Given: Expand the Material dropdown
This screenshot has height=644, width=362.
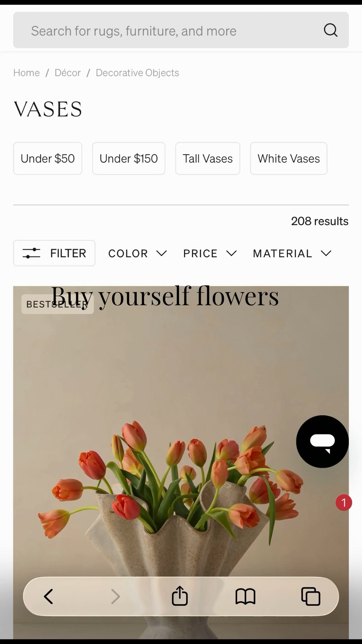Looking at the screenshot, I should [292, 253].
